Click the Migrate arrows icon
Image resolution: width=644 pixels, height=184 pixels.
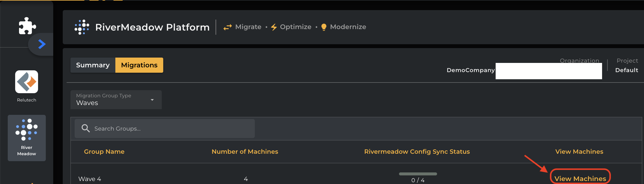227,27
